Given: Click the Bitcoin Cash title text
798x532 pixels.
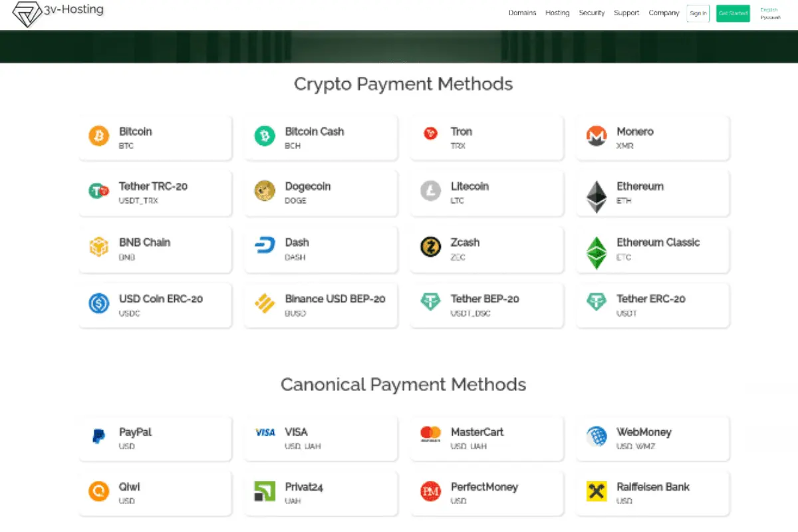Looking at the screenshot, I should 315,132.
